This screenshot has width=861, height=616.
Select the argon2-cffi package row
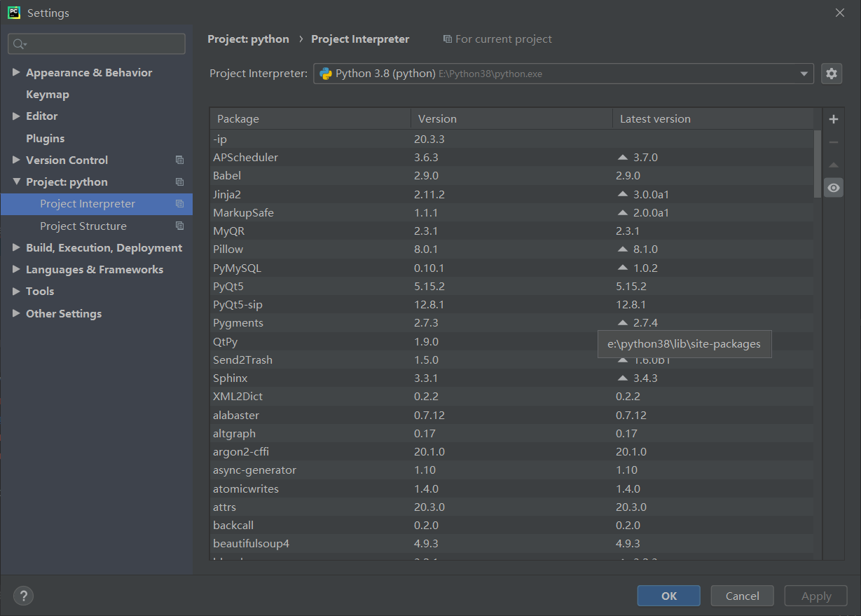pyautogui.click(x=512, y=451)
